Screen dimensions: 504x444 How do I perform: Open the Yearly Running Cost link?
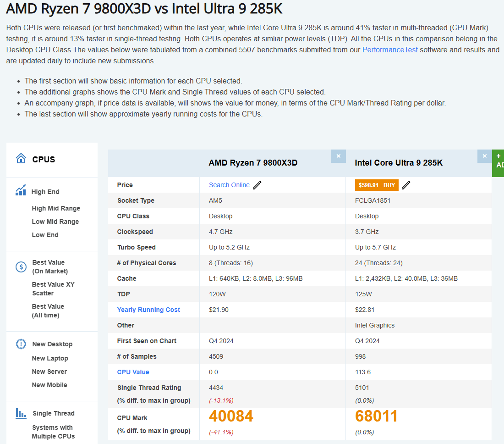(x=148, y=310)
